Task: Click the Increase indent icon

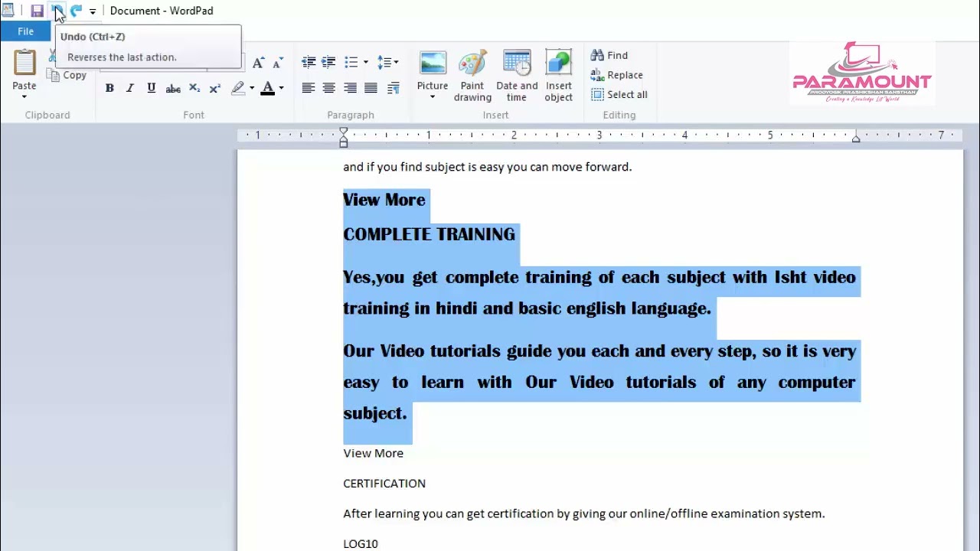Action: pos(328,62)
